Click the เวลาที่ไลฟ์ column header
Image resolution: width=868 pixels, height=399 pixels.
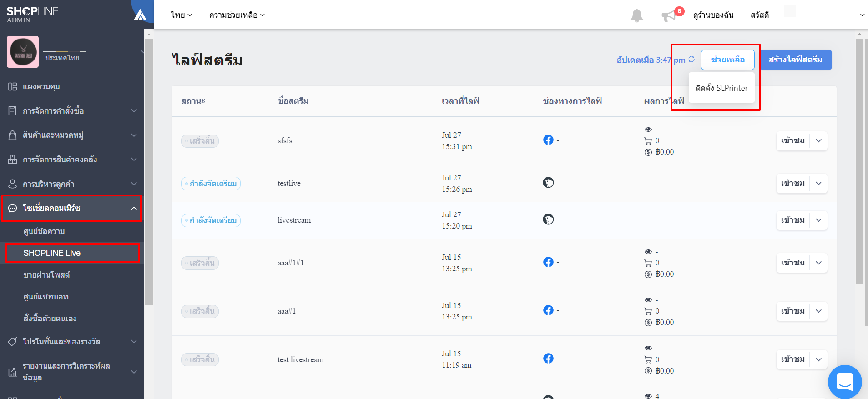coord(460,101)
